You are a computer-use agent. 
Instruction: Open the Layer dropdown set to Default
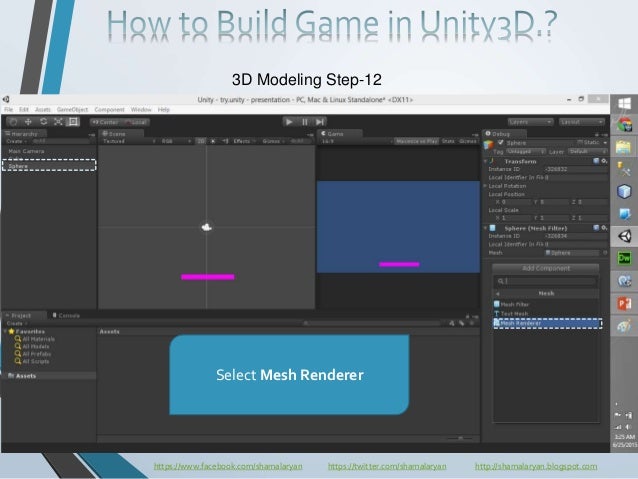588,152
